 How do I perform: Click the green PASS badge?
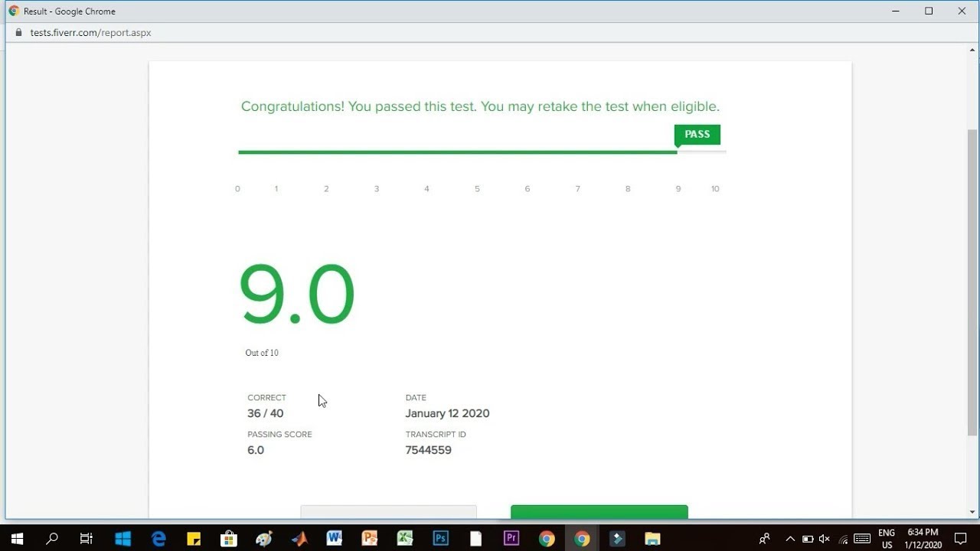click(697, 135)
